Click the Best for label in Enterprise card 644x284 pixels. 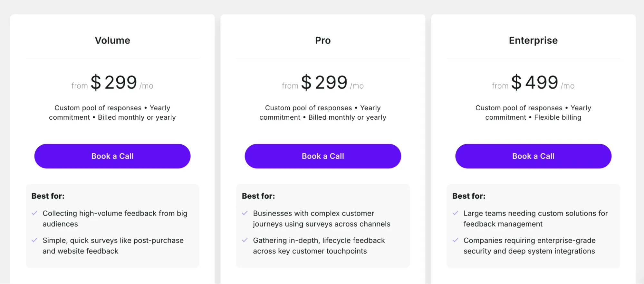pos(469,196)
